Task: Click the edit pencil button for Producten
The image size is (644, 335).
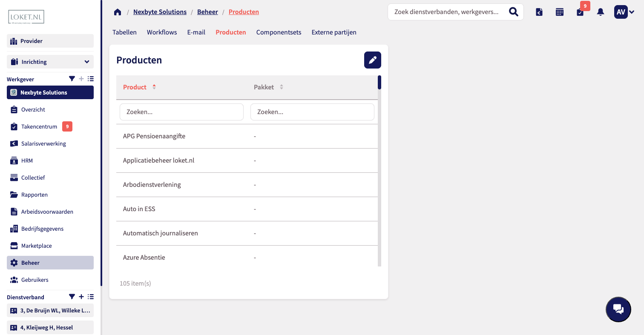Action: 372,60
